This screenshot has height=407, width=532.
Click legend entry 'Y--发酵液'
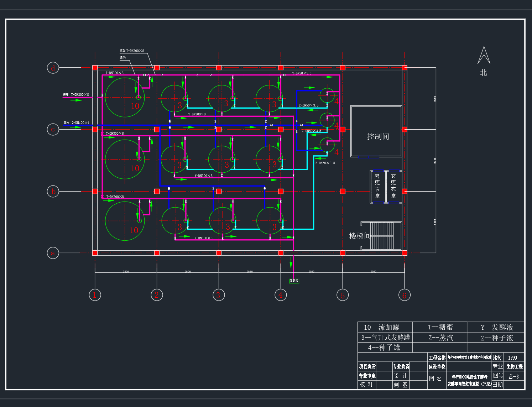point(497,327)
